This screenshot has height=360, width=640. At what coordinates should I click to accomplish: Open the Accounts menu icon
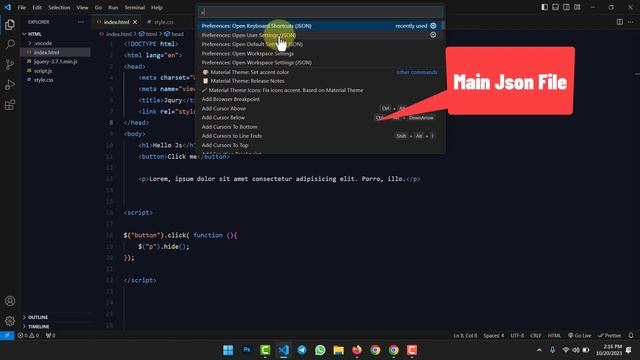(10, 301)
